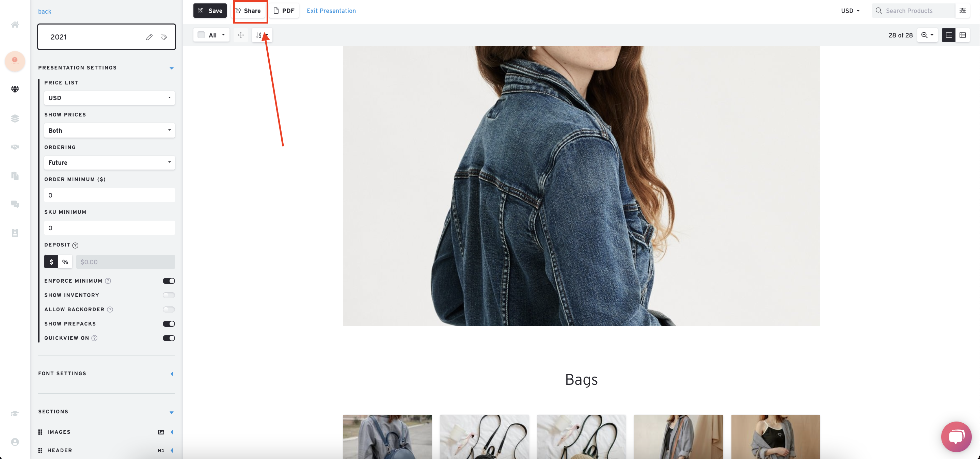Open the USD currency dropdown at top
980x459 pixels.
point(850,11)
